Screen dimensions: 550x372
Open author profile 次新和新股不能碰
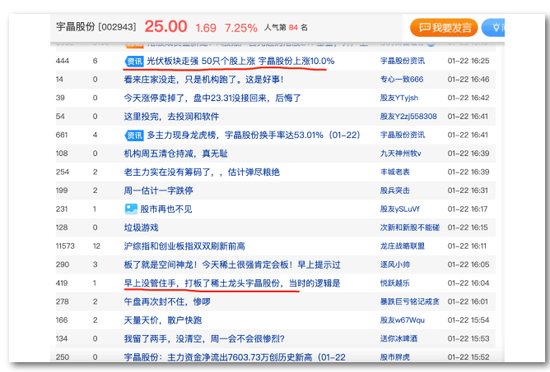pyautogui.click(x=410, y=228)
